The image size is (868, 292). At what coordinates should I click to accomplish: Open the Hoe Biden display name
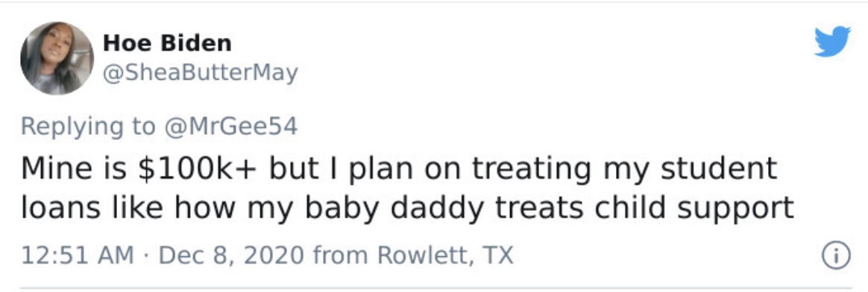167,42
